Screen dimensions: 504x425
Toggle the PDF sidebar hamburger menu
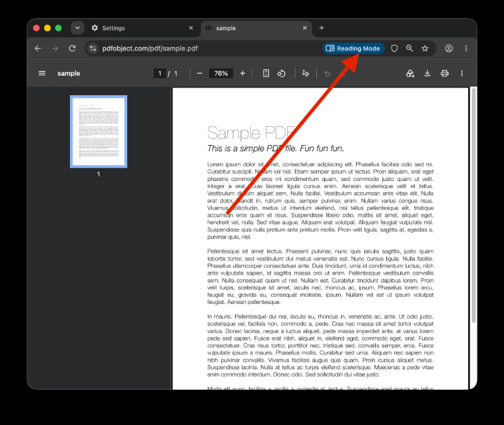pos(42,73)
